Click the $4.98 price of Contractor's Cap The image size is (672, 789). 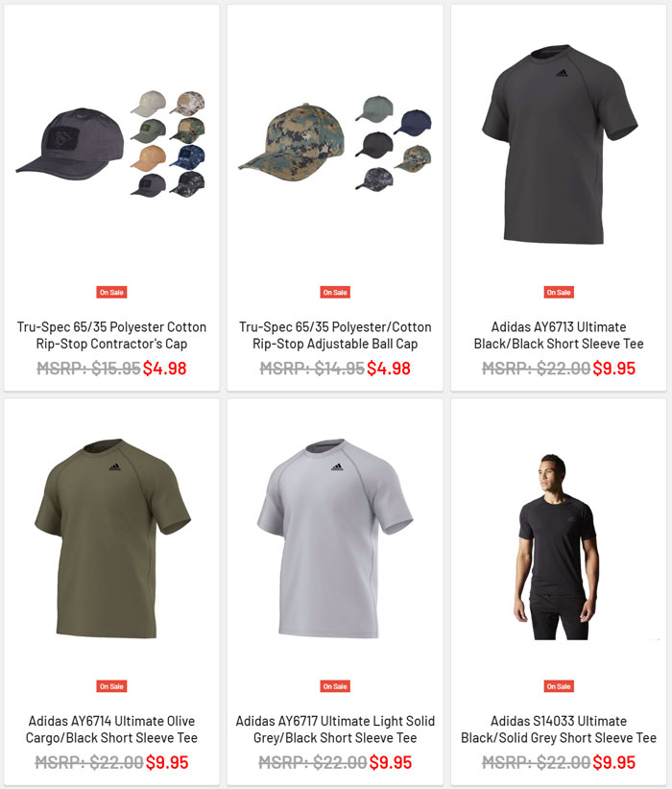coord(164,369)
